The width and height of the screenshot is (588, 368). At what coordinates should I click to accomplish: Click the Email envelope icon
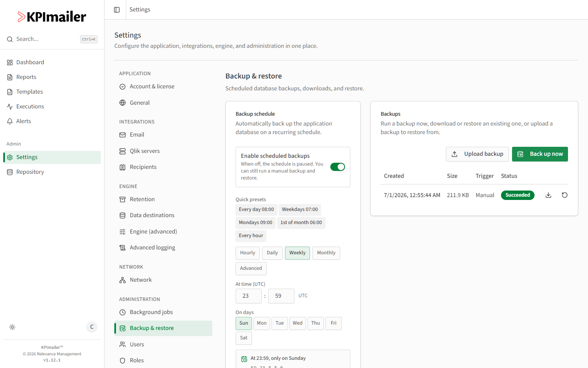[x=122, y=135]
